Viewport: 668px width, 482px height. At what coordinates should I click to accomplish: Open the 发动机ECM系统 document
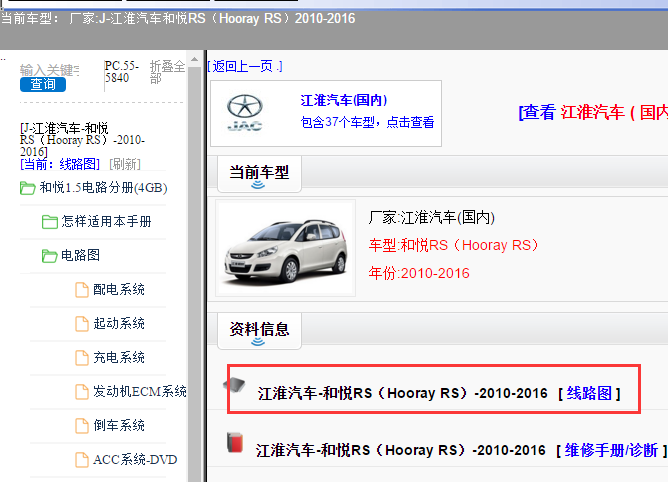[140, 391]
